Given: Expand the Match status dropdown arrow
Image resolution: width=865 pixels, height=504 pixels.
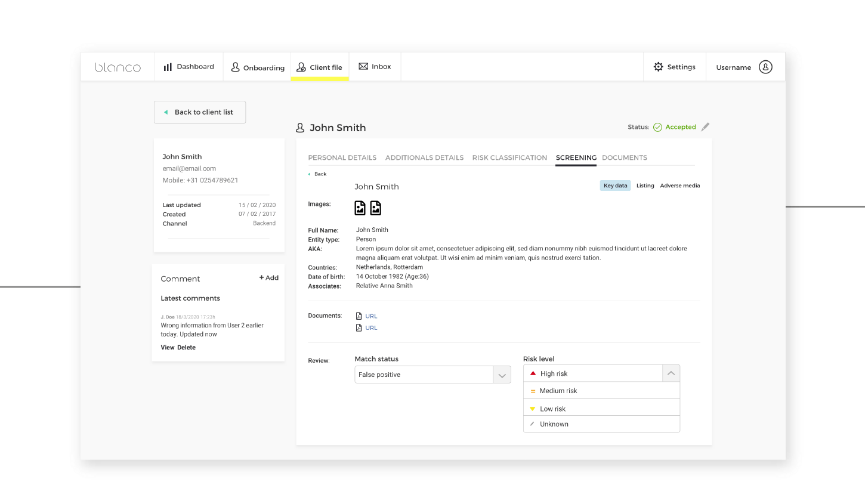Looking at the screenshot, I should (502, 375).
